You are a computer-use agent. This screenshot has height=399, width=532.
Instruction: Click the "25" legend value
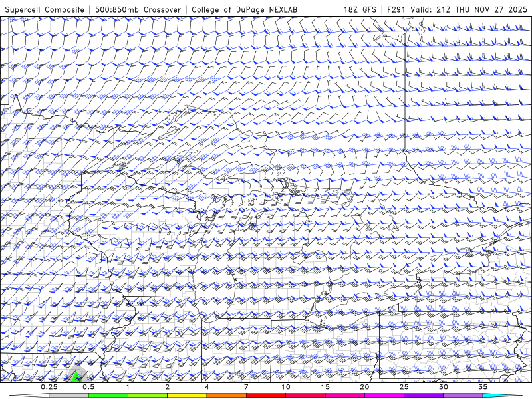pos(404,387)
